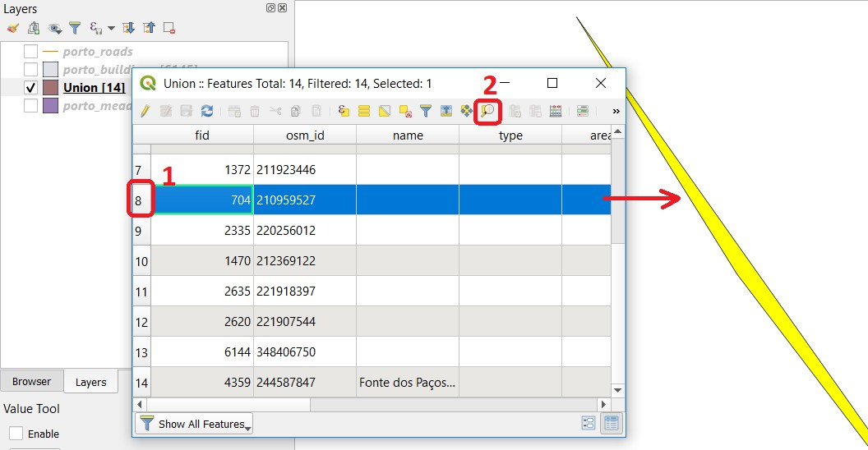Move selected rows to the top

pyautogui.click(x=446, y=111)
